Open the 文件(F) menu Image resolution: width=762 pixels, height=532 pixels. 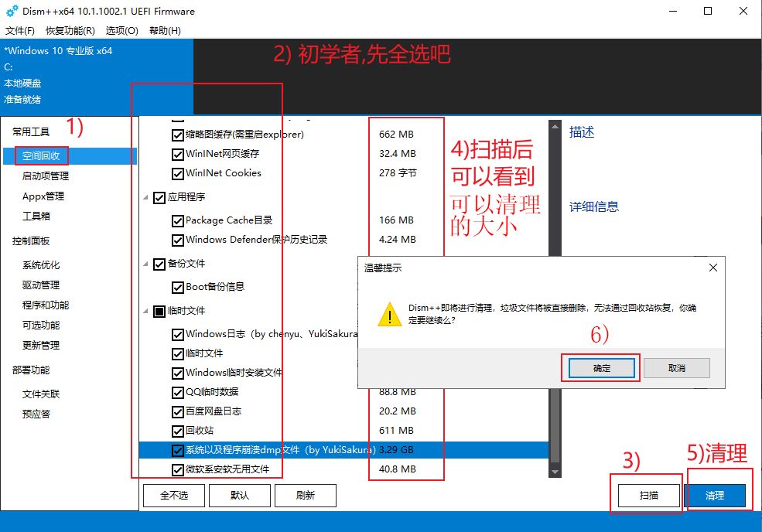20,31
